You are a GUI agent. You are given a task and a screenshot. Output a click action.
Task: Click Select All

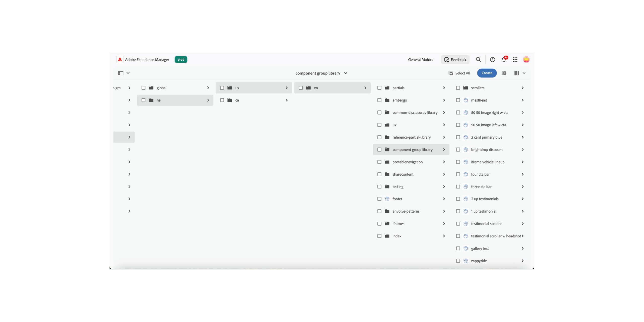coord(459,73)
